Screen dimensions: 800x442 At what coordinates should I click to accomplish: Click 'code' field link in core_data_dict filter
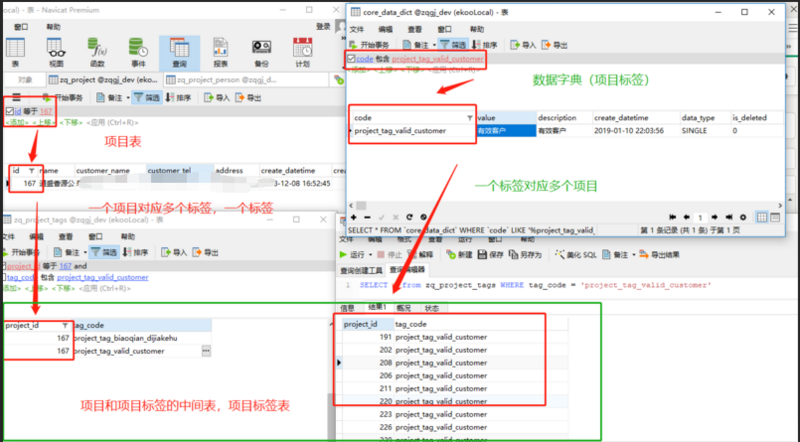tap(364, 59)
